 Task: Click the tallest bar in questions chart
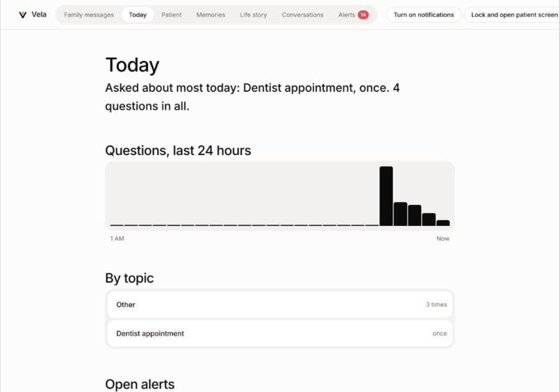(x=386, y=196)
